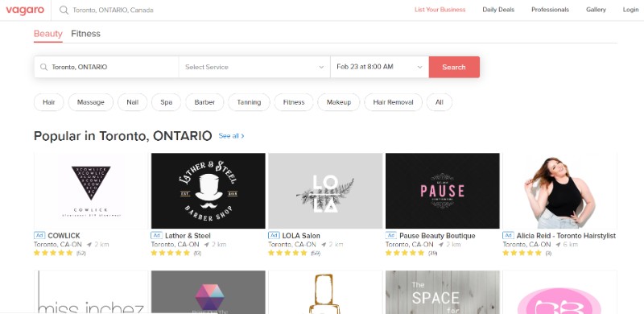This screenshot has width=644, height=314.
Task: Click Pause Beauty Boutique star rating
Action: pyautogui.click(x=405, y=253)
